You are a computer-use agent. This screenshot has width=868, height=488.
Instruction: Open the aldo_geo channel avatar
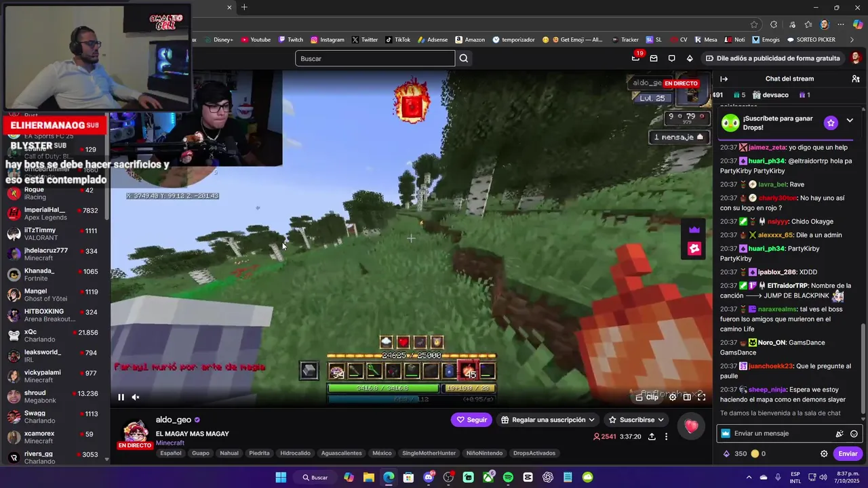(135, 431)
